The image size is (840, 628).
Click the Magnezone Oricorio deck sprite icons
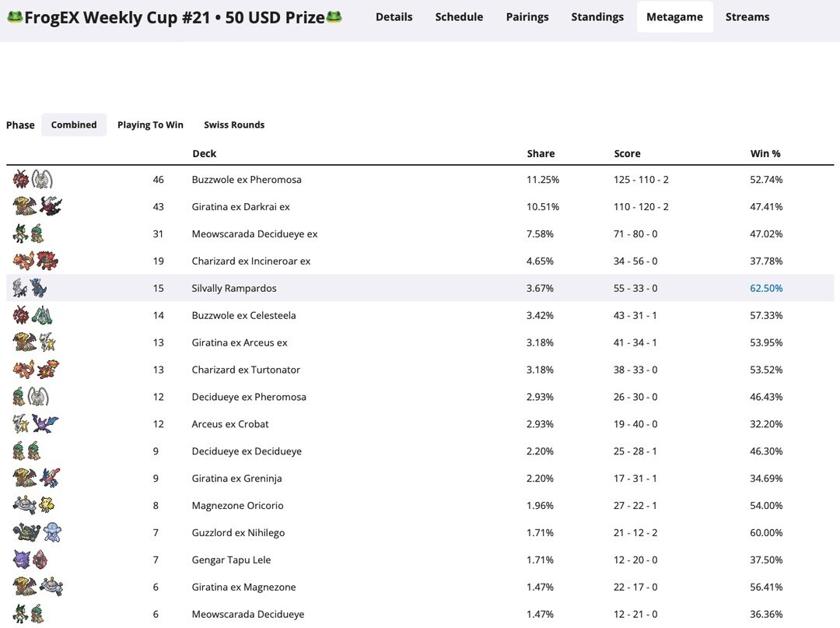34,506
